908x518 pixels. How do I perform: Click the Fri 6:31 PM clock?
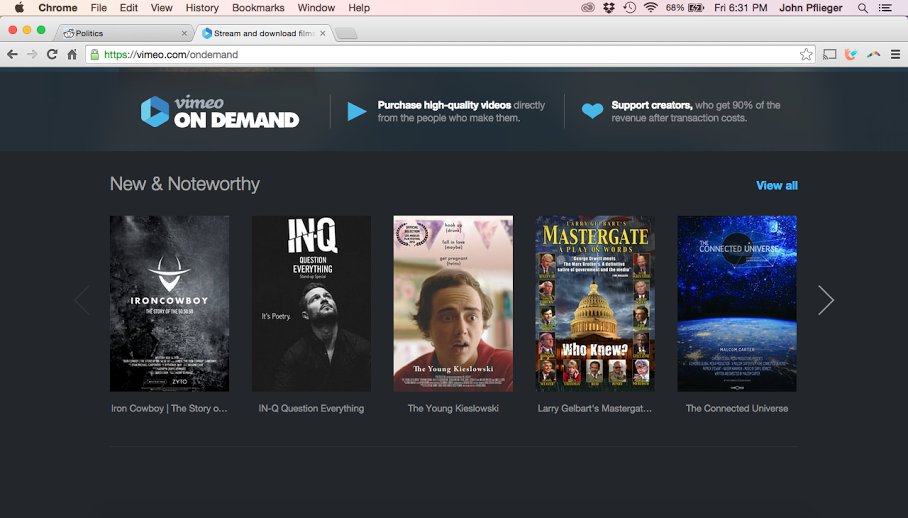tap(740, 8)
